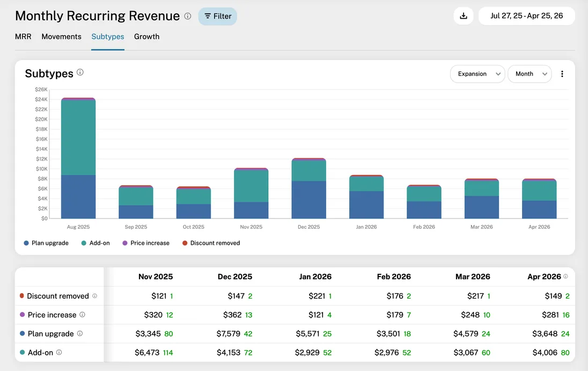
Task: Click the $281 Price increase value
Action: point(550,315)
